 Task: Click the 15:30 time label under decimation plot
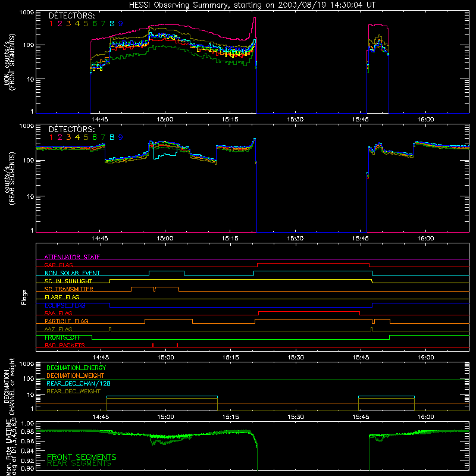tap(296, 417)
